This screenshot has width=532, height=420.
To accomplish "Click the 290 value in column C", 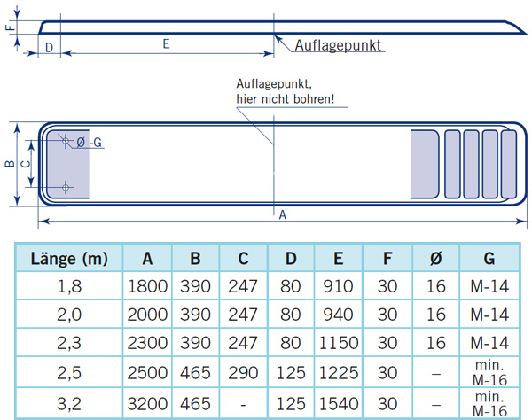I will pos(241,371).
